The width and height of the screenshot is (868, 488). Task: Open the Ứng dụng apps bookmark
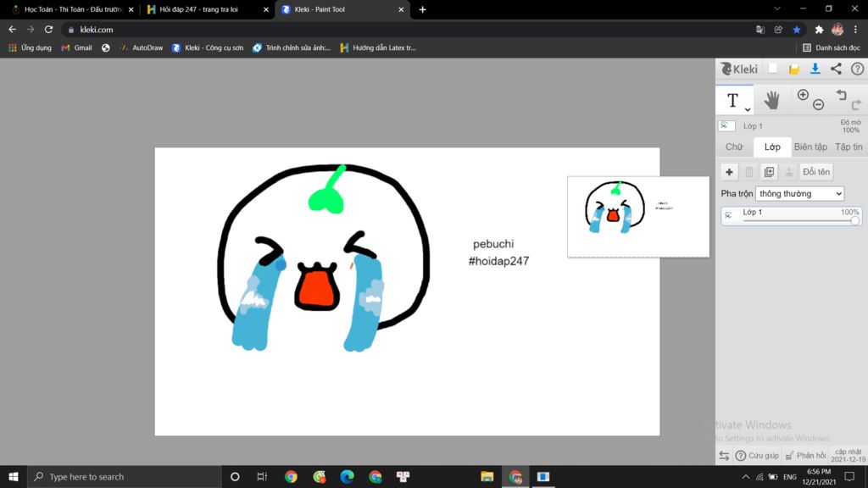[x=30, y=47]
